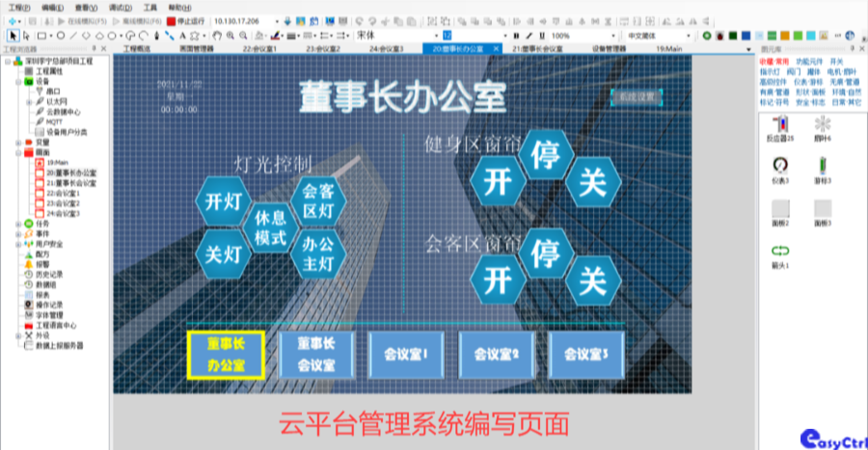
Task: Toggle underline text formatting
Action: 544,36
